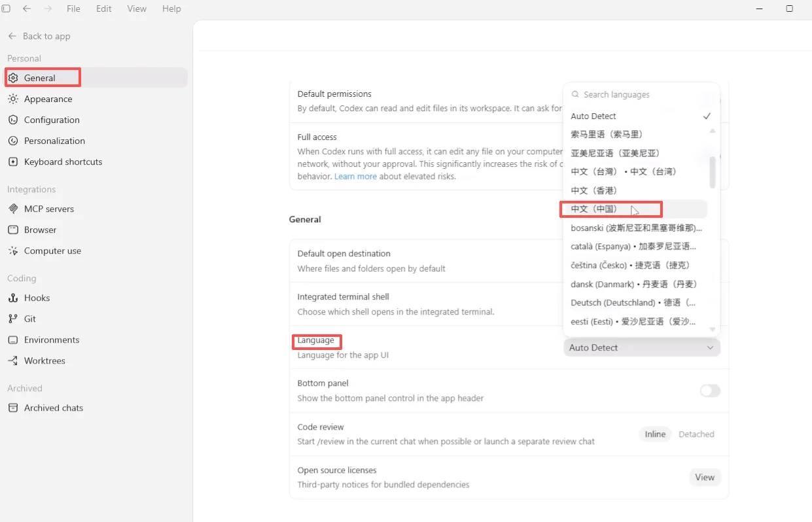Click the Default open destination row

[509, 261]
